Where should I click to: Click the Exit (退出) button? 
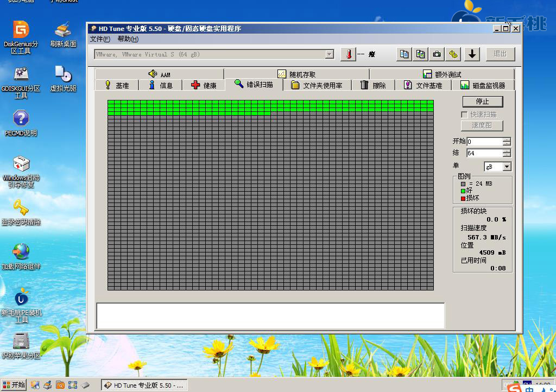point(500,54)
